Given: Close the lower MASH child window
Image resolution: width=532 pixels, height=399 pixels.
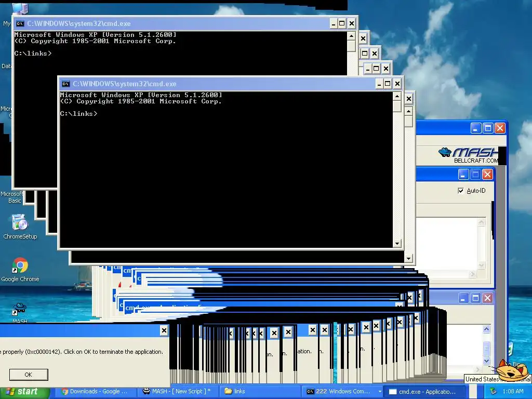Looking at the screenshot, I should coord(487,298).
